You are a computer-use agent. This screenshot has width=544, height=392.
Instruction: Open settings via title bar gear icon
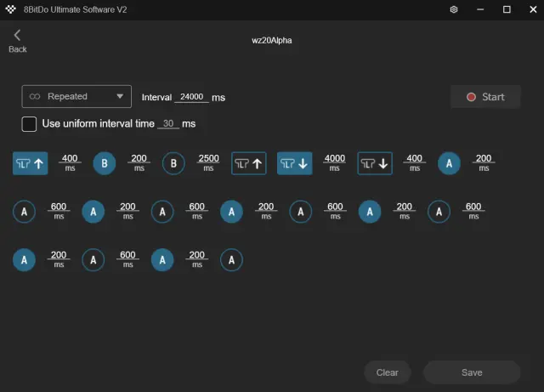(x=453, y=9)
